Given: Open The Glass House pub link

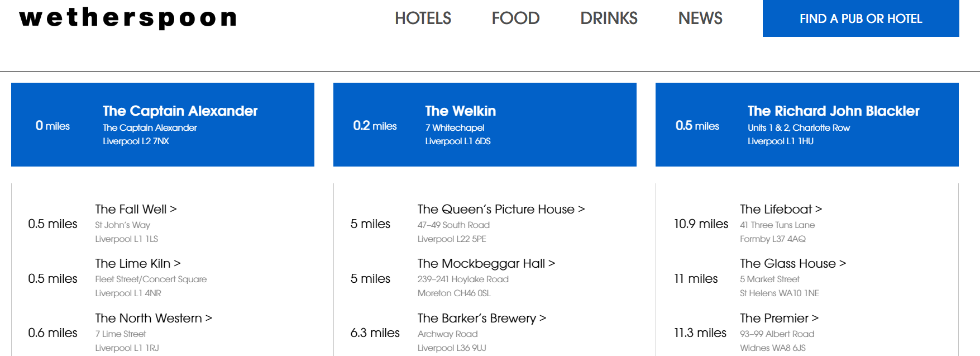Looking at the screenshot, I should [x=792, y=263].
